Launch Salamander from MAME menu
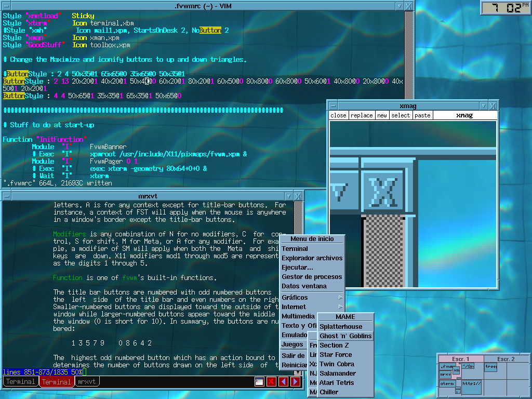 click(345, 373)
